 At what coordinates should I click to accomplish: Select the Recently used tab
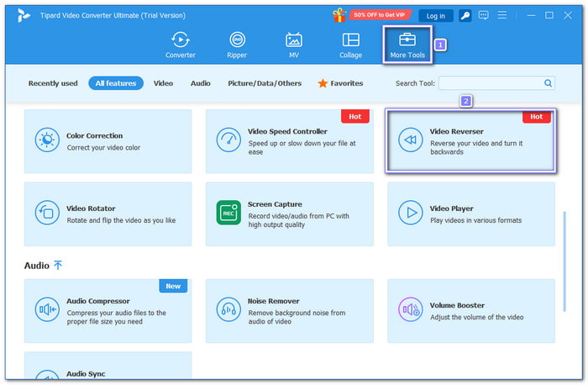(53, 83)
